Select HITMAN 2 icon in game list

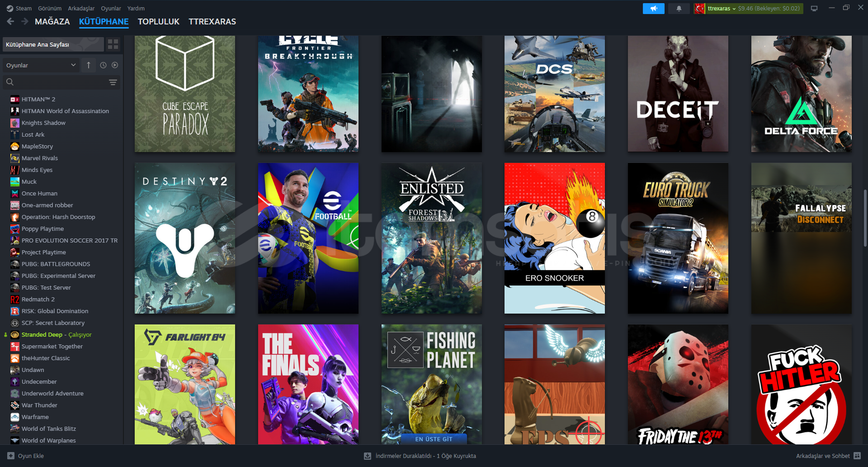15,99
